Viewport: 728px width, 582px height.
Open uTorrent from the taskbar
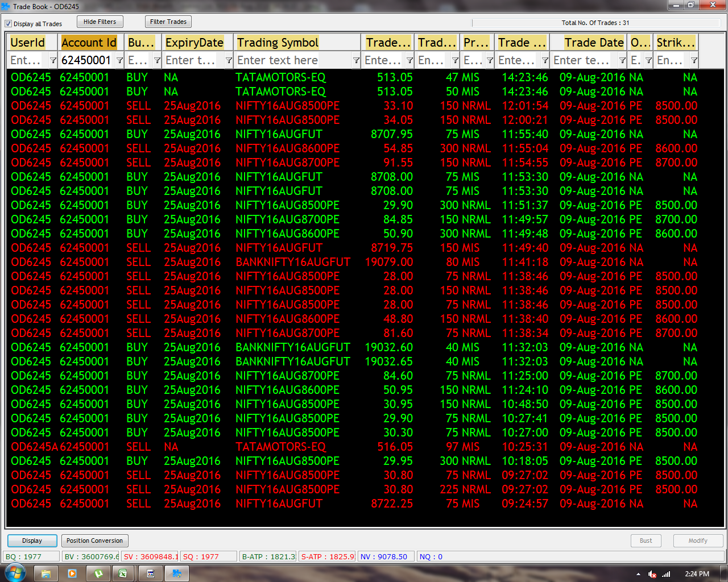pyautogui.click(x=98, y=573)
